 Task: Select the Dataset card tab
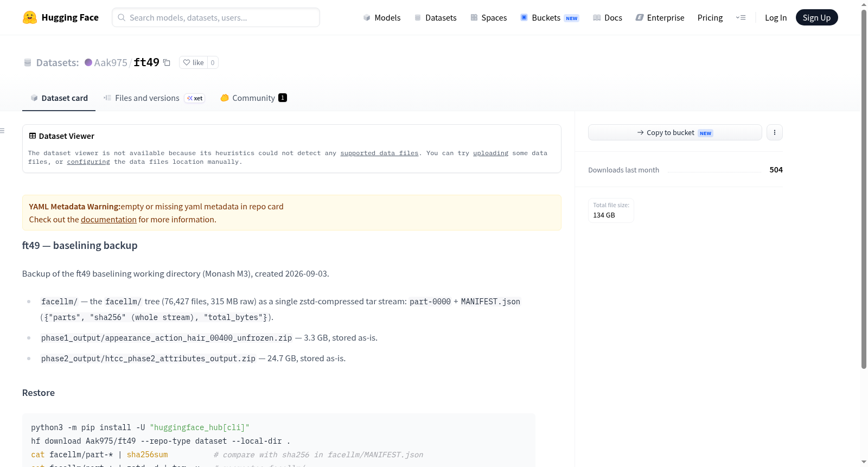[x=59, y=98]
